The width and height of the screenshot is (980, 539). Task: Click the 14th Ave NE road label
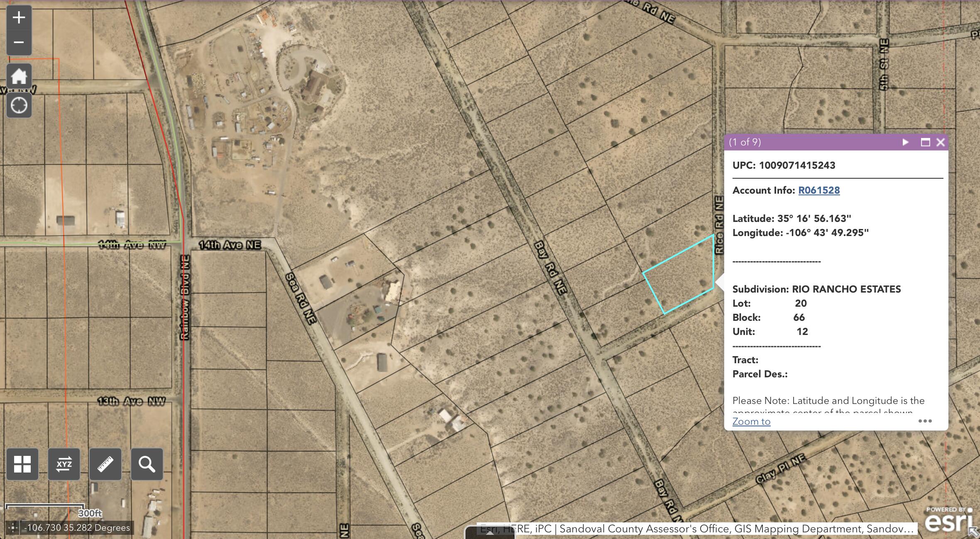(230, 245)
